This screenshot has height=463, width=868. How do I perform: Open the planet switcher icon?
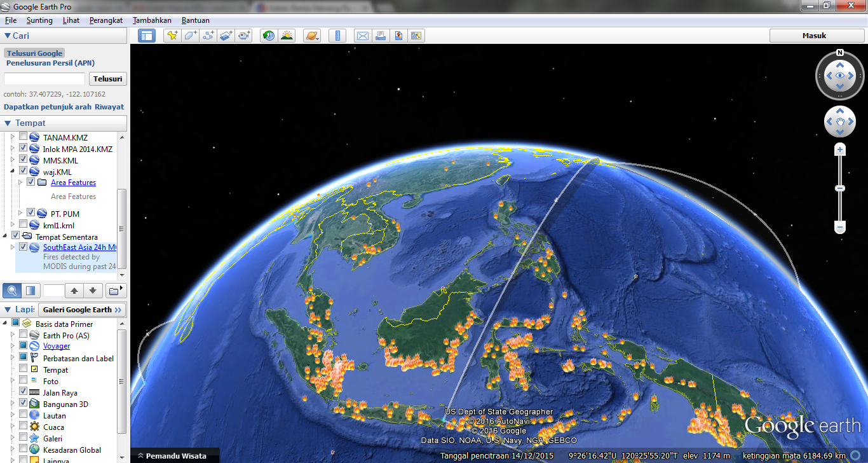click(312, 36)
